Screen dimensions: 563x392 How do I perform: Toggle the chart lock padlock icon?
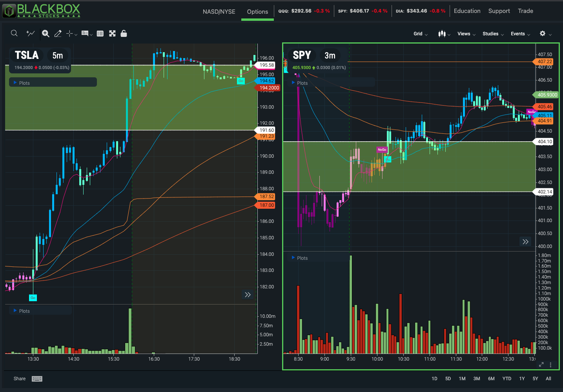(124, 33)
